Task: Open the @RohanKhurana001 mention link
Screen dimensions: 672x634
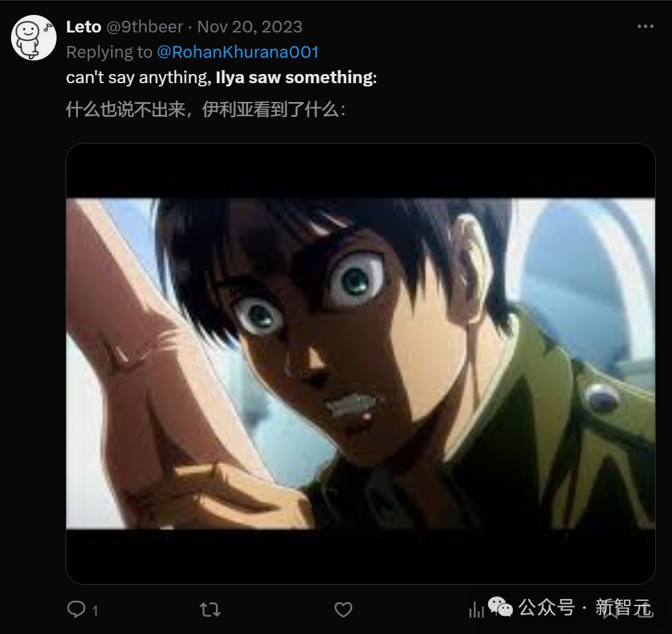Action: pyautogui.click(x=238, y=52)
